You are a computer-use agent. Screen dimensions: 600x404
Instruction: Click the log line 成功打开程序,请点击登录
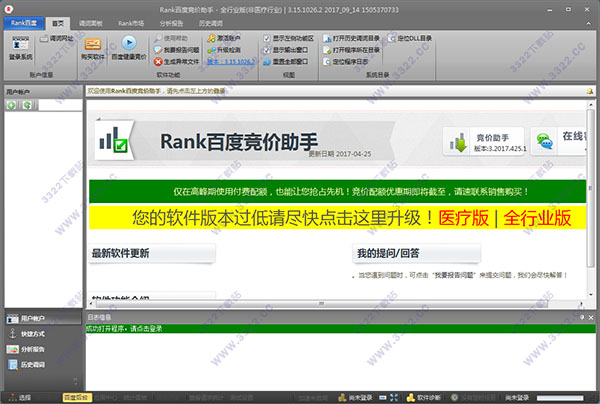pyautogui.click(x=124, y=329)
